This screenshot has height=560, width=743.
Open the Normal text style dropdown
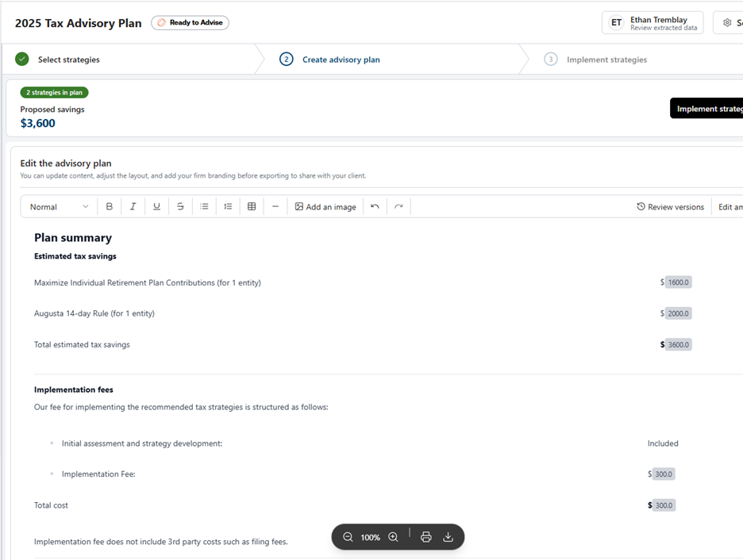59,207
